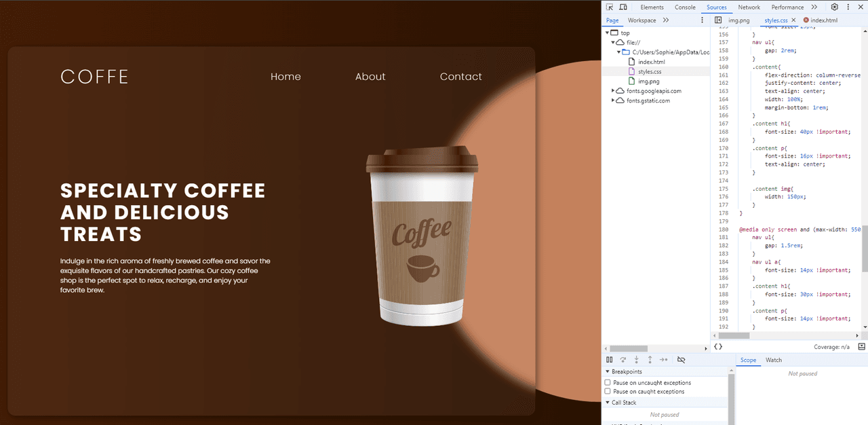This screenshot has height=425, width=868.
Task: Close the styles.css editor tab
Action: (x=793, y=20)
